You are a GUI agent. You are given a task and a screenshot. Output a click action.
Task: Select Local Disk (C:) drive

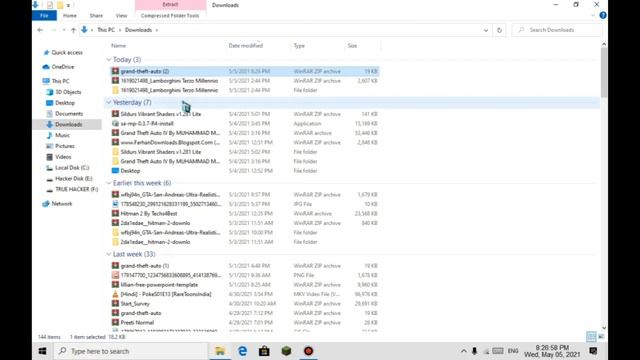click(72, 167)
